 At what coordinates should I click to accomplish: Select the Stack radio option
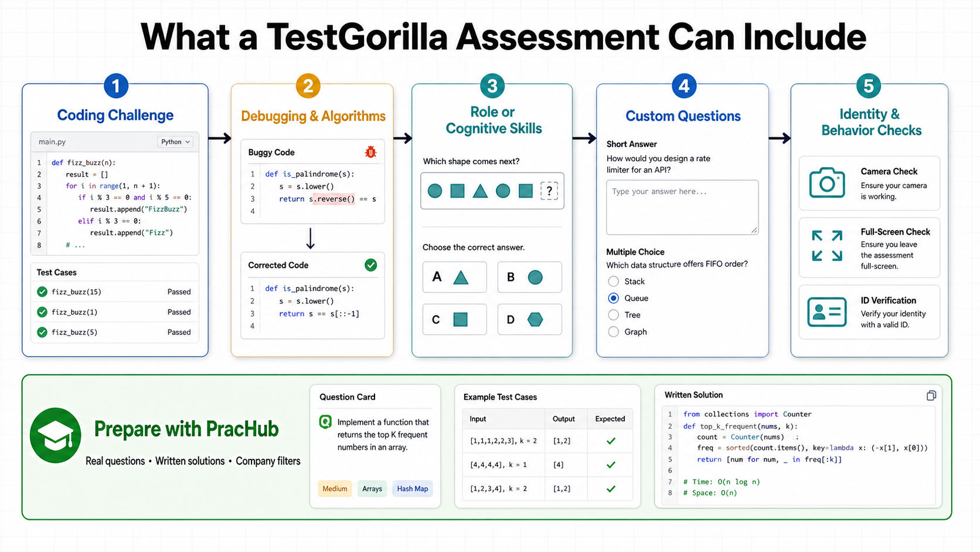click(x=614, y=282)
